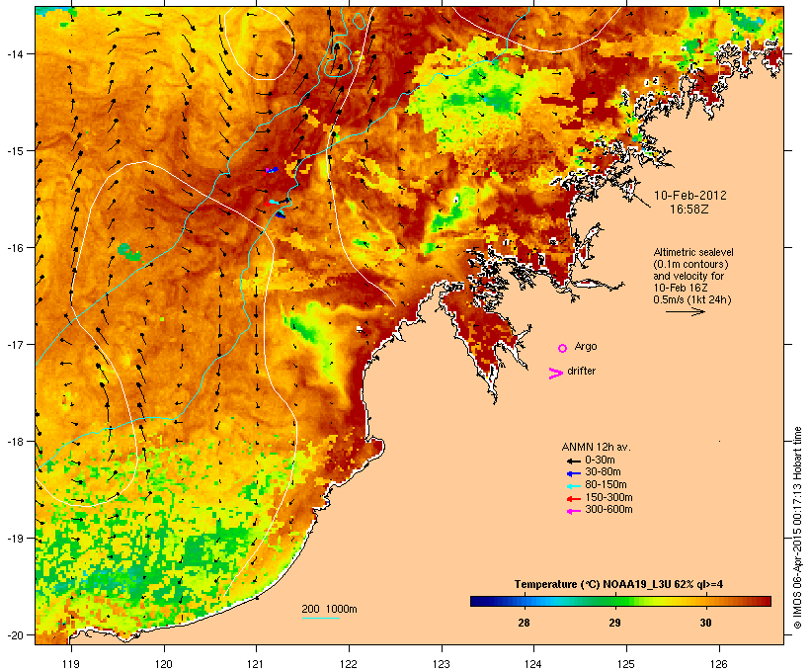Viewport: 810px width, 672px height.
Task: Click the magenta Argo circle legend symbol
Action: click(x=563, y=348)
